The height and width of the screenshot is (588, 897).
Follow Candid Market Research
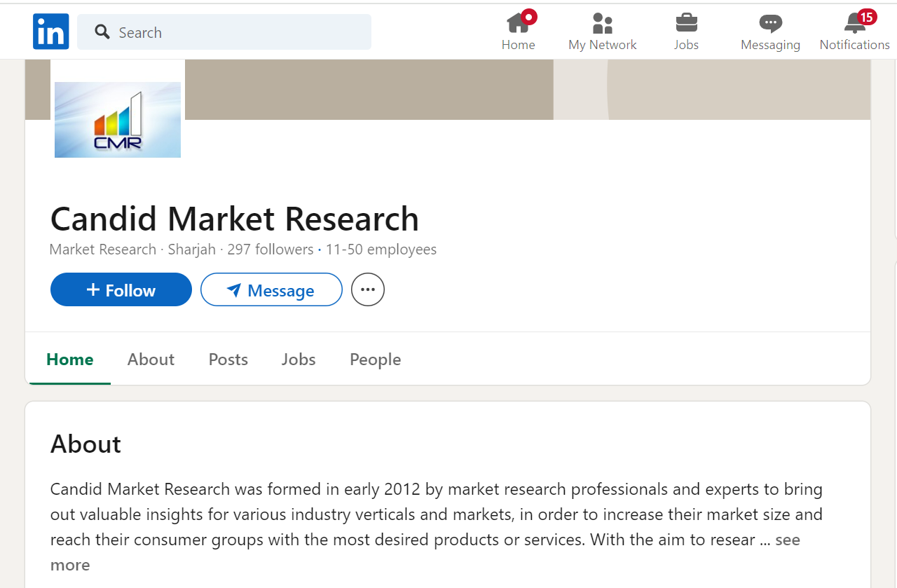click(x=121, y=290)
